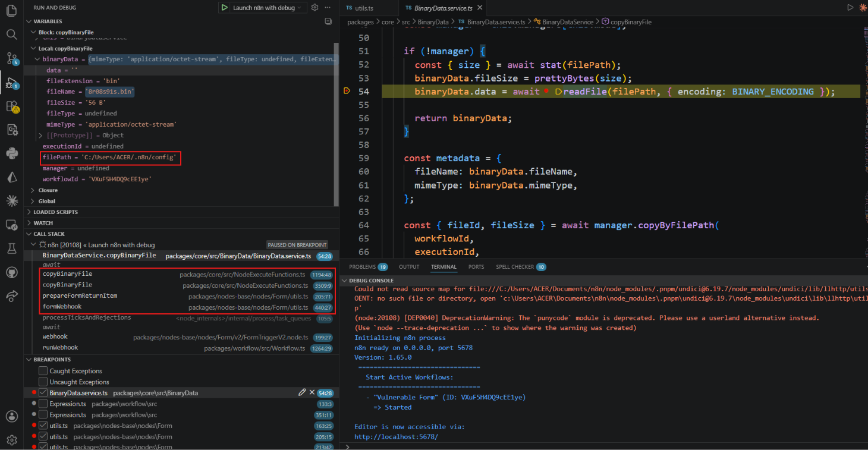Disable the utils.ts 163:25 breakpoint checkbox

click(43, 426)
